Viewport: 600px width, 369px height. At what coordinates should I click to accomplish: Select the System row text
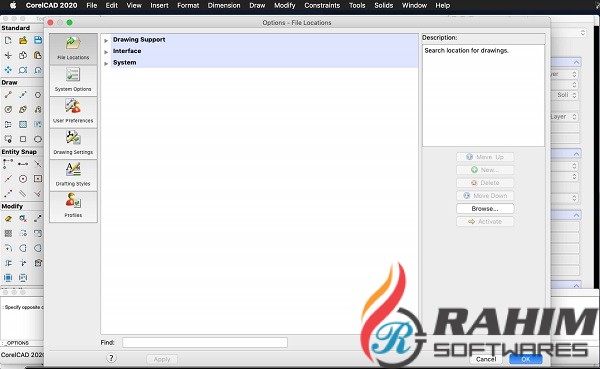pos(124,62)
